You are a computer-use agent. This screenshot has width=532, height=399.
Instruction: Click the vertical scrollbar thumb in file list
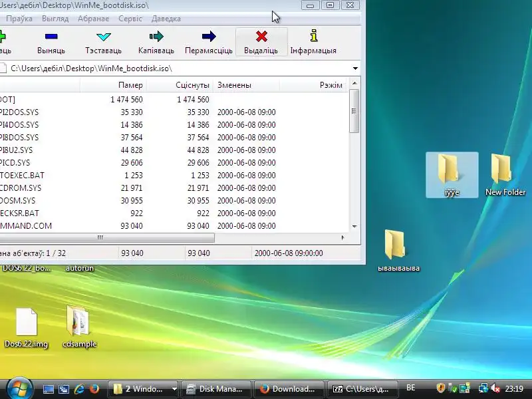(x=354, y=111)
